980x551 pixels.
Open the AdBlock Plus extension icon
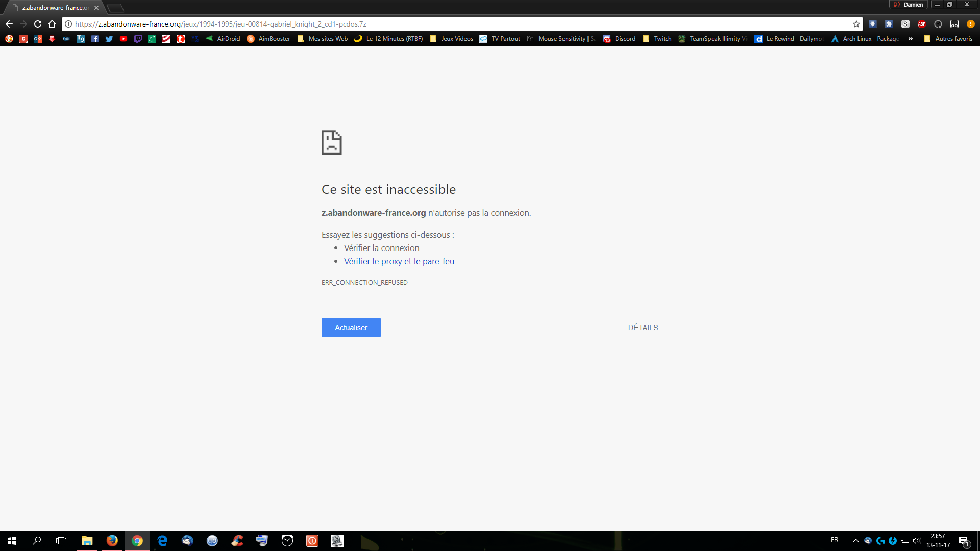(922, 24)
